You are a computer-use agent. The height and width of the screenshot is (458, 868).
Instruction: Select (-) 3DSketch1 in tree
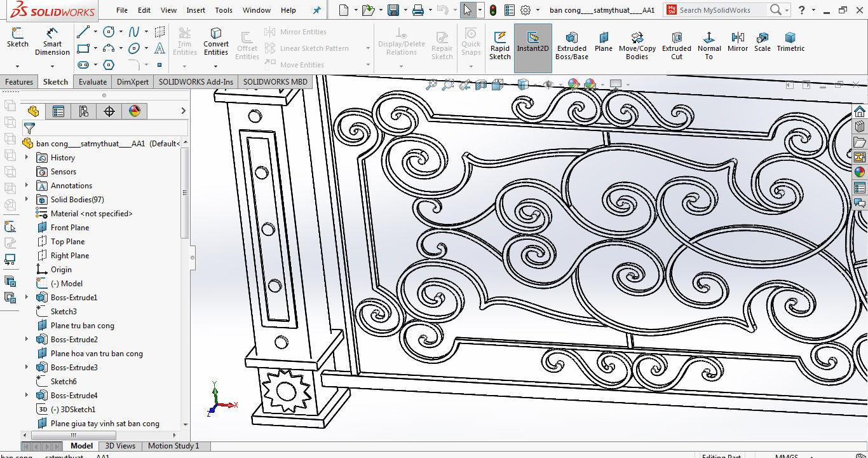pos(72,409)
